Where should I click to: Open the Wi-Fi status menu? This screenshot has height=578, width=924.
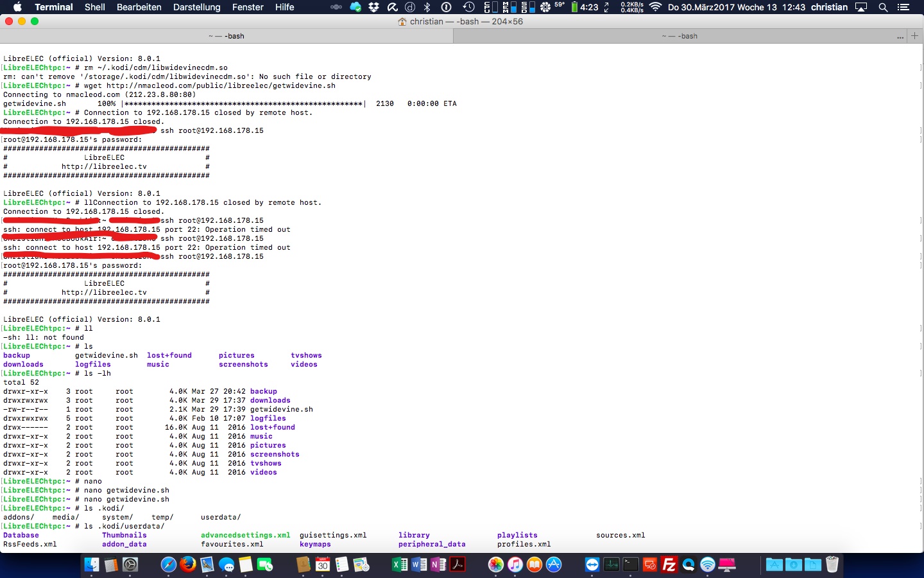click(655, 7)
